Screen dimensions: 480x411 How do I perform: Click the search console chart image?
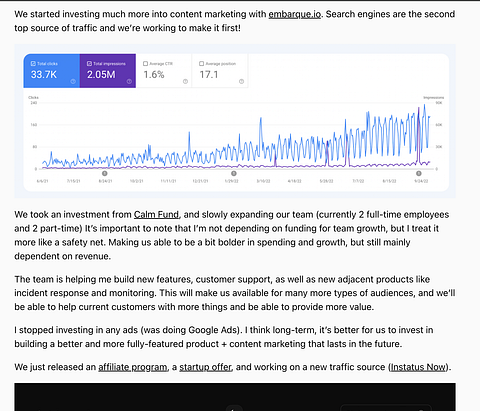[235, 121]
